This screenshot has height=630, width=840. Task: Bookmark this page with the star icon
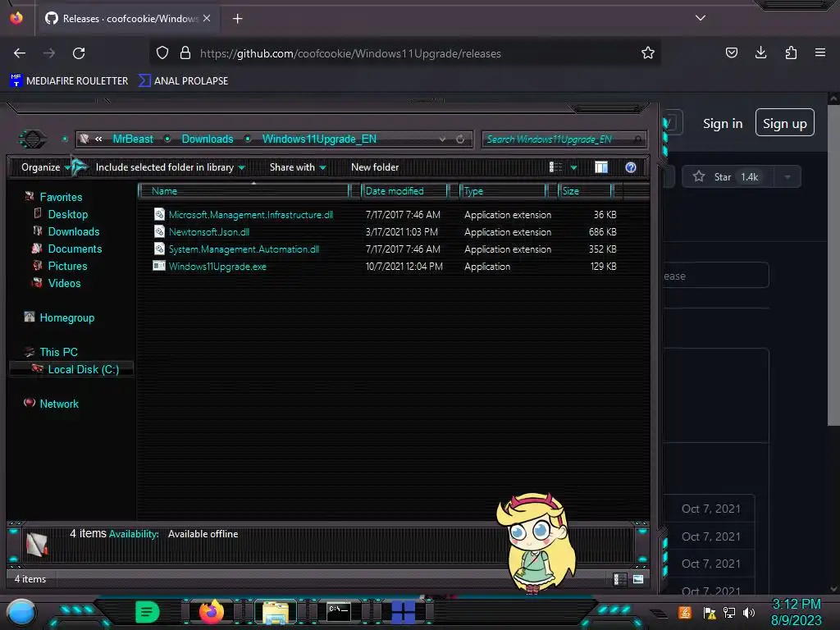648,52
